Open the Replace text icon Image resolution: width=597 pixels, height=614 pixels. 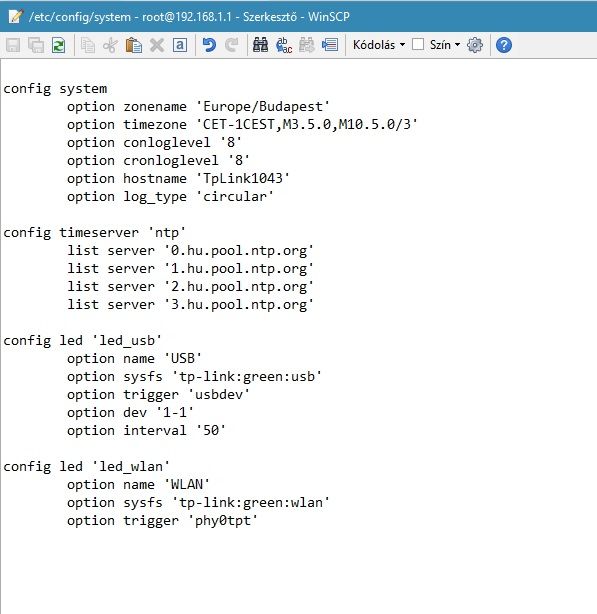pyautogui.click(x=284, y=45)
